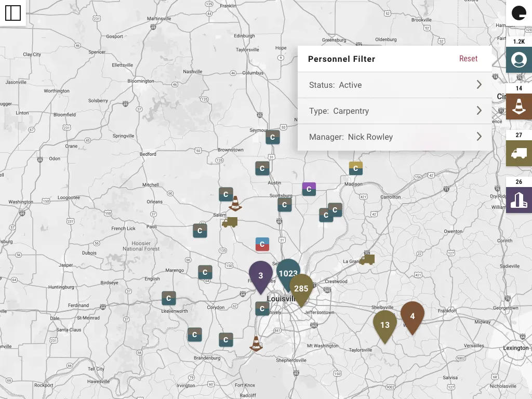
Task: Click the traffic cone marker near Salem
Action: (x=235, y=204)
